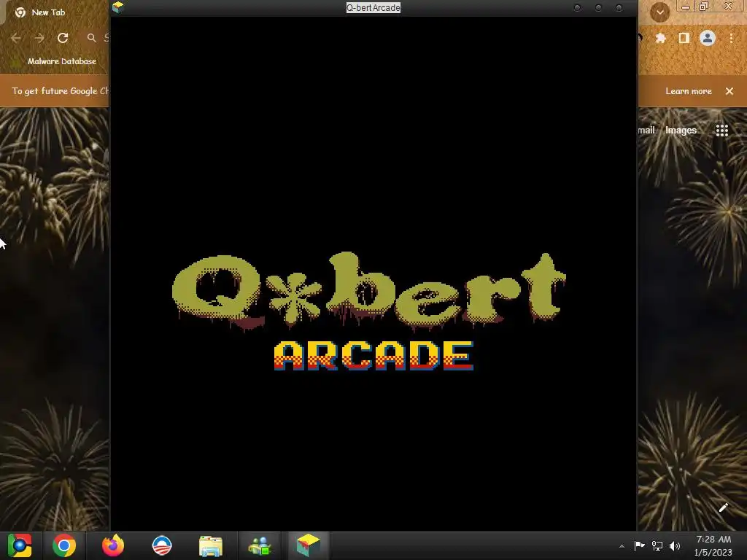Click the middle Q-bert window control dot
This screenshot has width=747, height=560.
coord(598,7)
